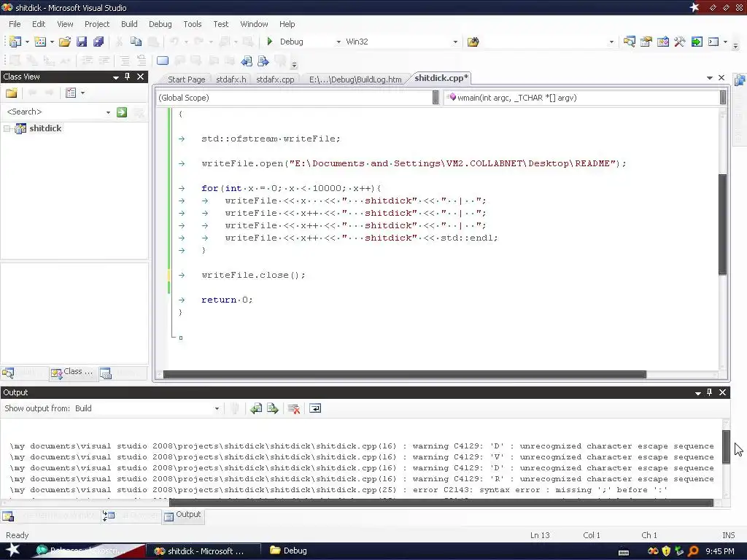Switch to the Start Page tab
Viewport: 747px width, 560px height.
click(x=186, y=79)
